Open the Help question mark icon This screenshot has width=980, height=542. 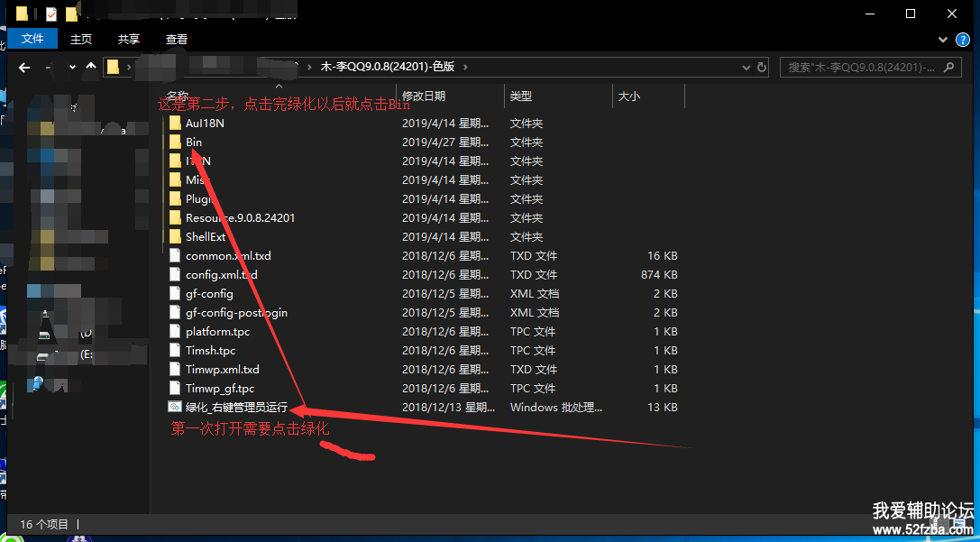click(x=963, y=40)
